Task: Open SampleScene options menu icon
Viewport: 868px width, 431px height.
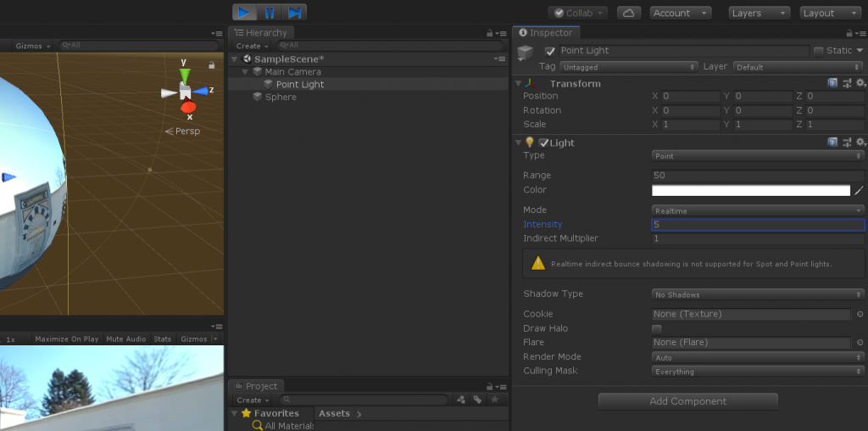Action: pyautogui.click(x=499, y=59)
